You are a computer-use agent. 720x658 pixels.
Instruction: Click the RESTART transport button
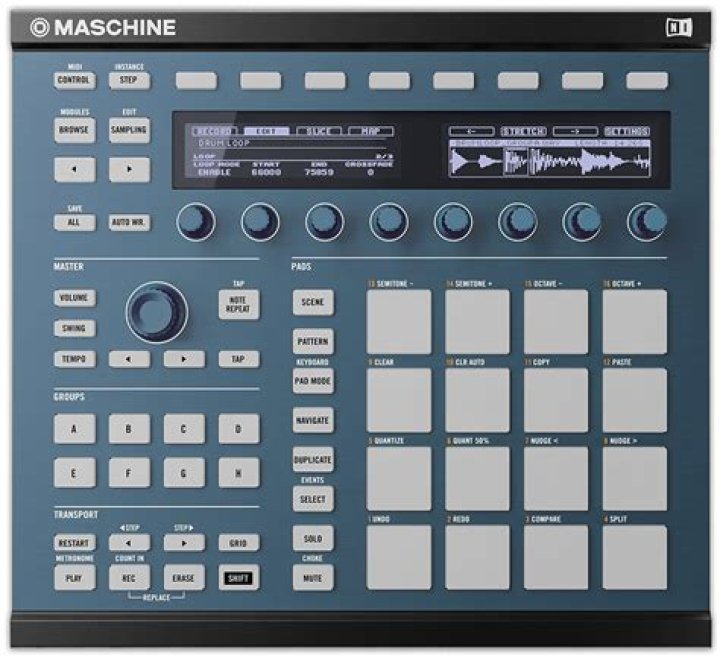tap(74, 543)
